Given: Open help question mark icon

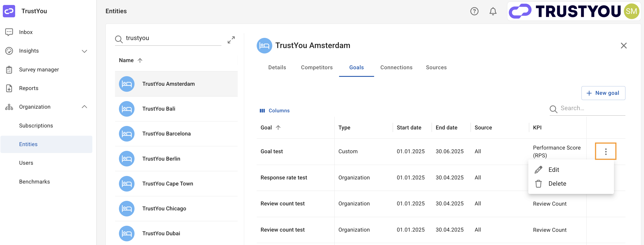Looking at the screenshot, I should (x=474, y=11).
